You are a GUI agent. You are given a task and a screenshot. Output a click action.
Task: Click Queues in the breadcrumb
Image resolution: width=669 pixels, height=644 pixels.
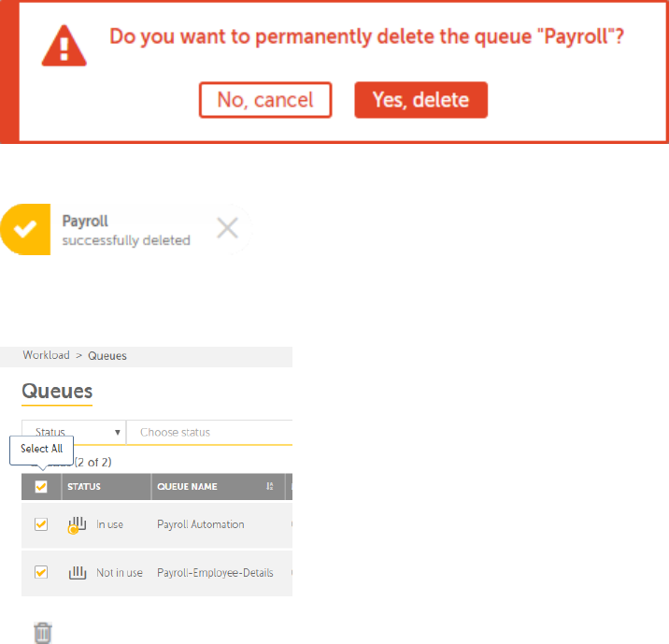pos(107,355)
